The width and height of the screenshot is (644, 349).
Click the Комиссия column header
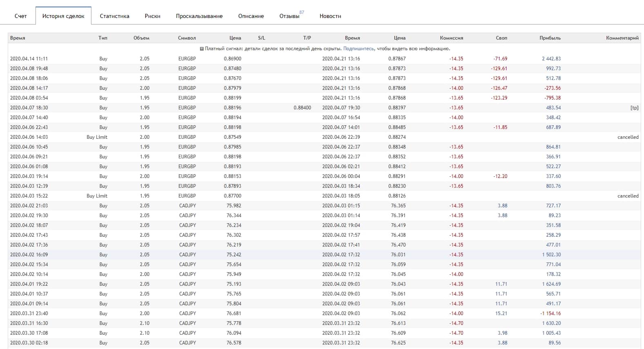(x=451, y=38)
